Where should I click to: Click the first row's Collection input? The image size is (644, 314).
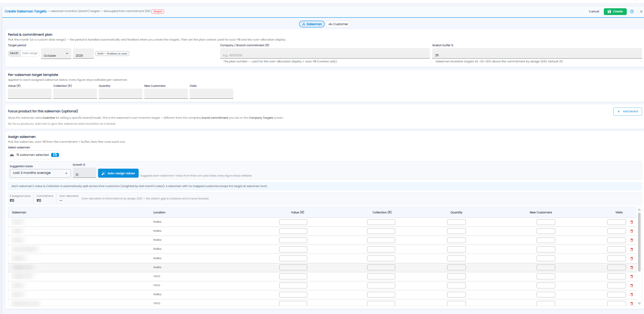381,222
